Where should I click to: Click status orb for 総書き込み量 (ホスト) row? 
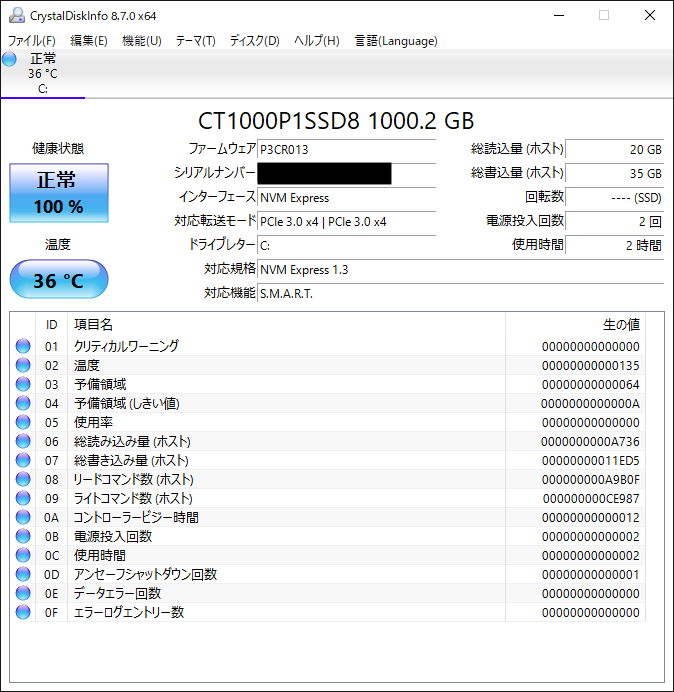coord(23,460)
